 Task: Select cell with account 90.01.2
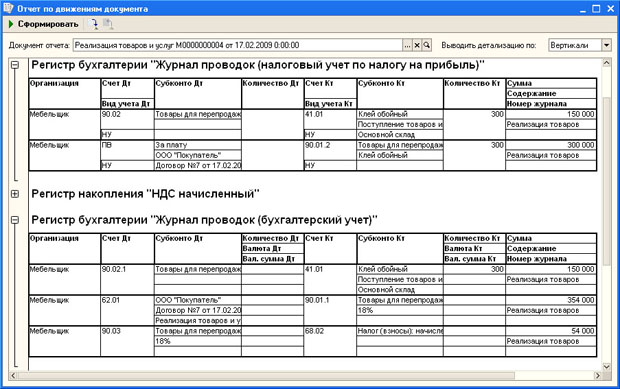pyautogui.click(x=331, y=145)
